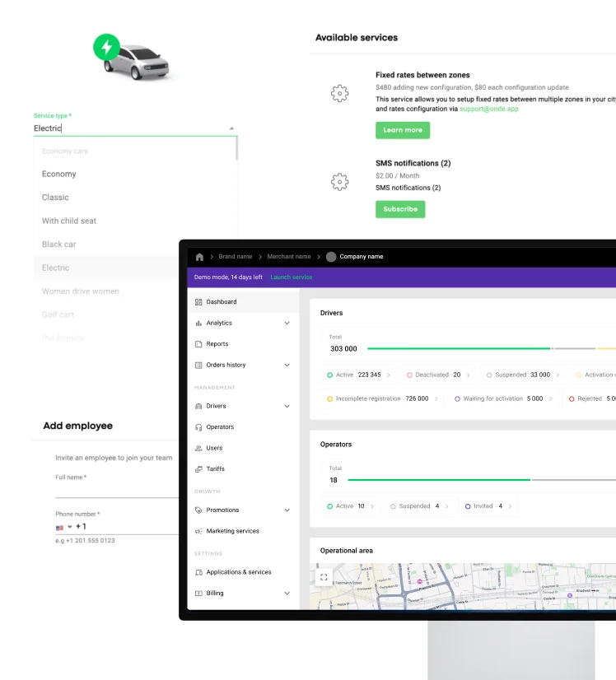Expand the Analytics submenu chevron
Screen dimensions: 616x680
click(287, 324)
